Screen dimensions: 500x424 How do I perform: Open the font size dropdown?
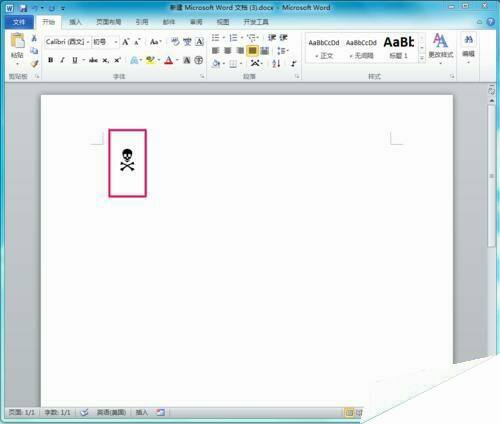click(116, 42)
